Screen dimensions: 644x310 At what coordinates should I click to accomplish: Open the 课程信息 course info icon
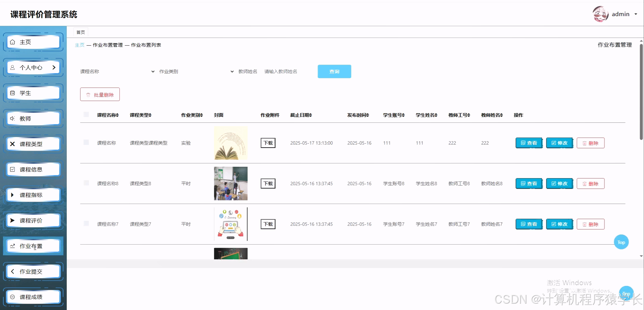[12, 169]
